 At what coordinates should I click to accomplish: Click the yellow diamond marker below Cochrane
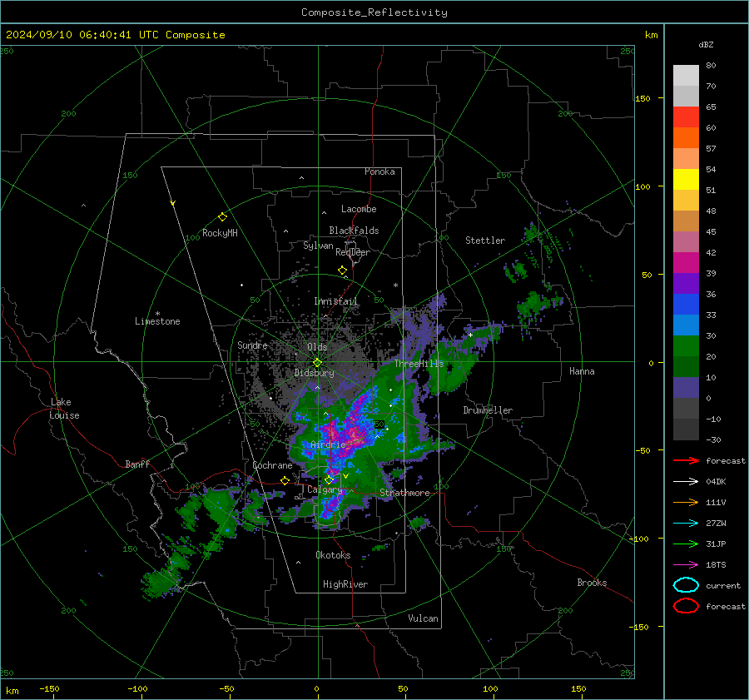[285, 480]
